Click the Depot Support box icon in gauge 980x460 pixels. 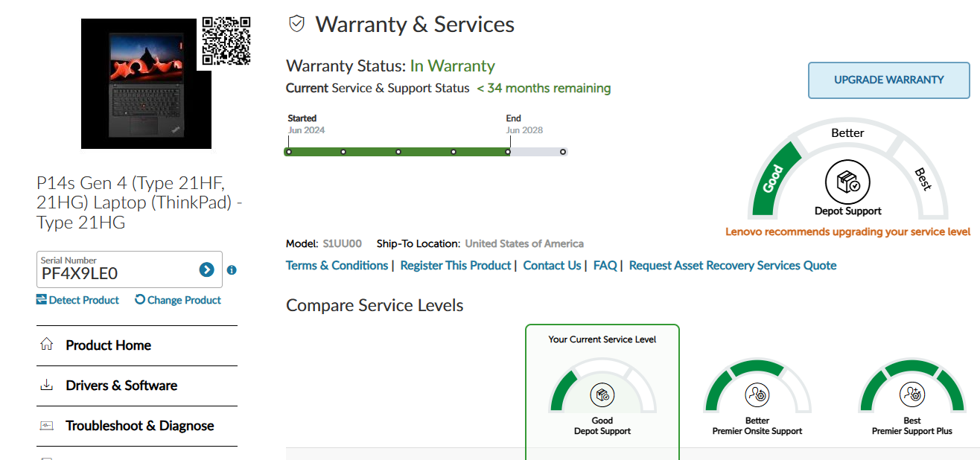[x=847, y=182]
